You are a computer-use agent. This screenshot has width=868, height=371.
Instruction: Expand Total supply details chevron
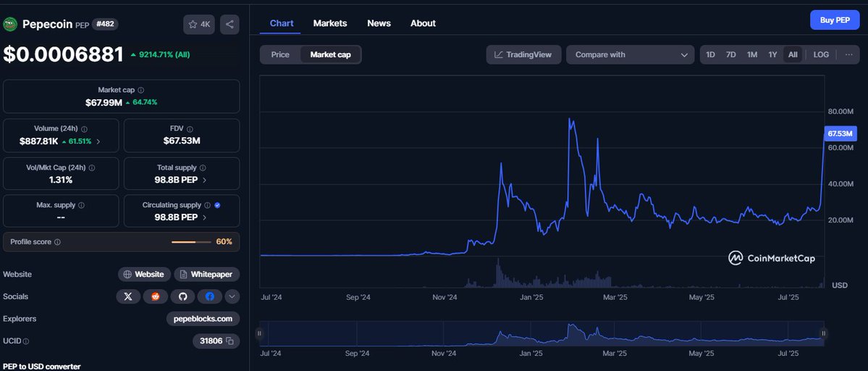204,180
